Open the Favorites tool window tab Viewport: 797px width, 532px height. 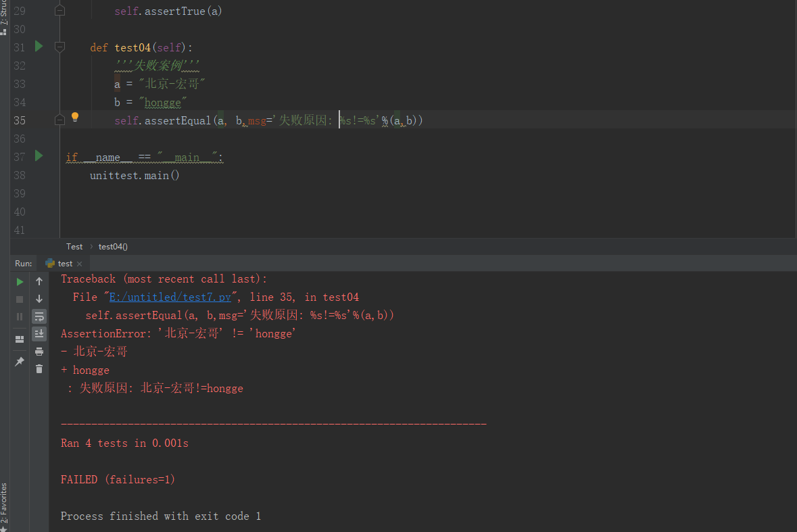point(4,506)
